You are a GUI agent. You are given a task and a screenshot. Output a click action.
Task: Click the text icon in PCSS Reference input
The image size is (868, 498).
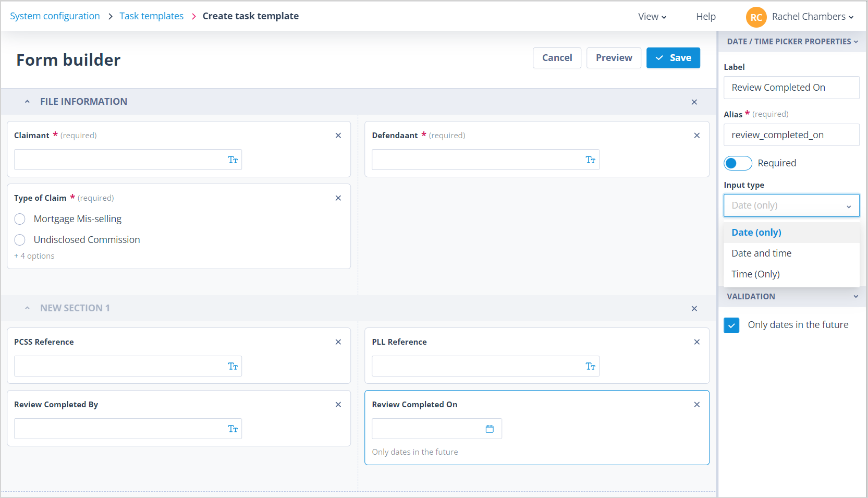click(x=233, y=367)
